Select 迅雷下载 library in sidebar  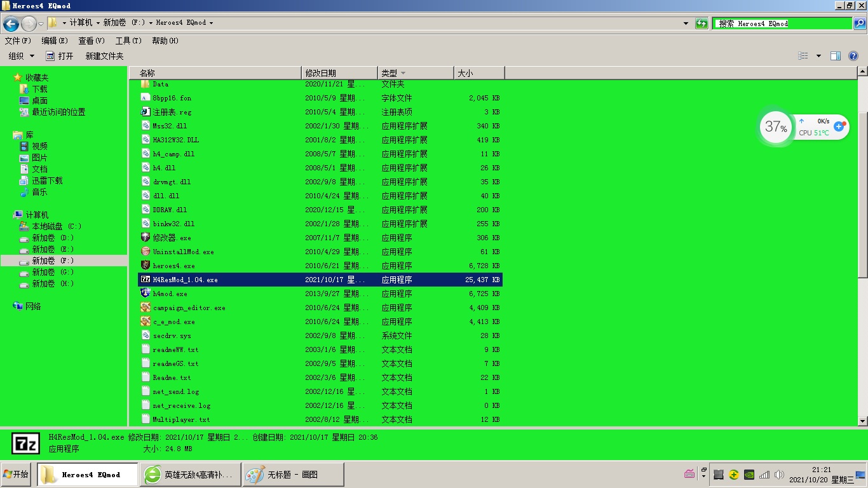tap(47, 180)
